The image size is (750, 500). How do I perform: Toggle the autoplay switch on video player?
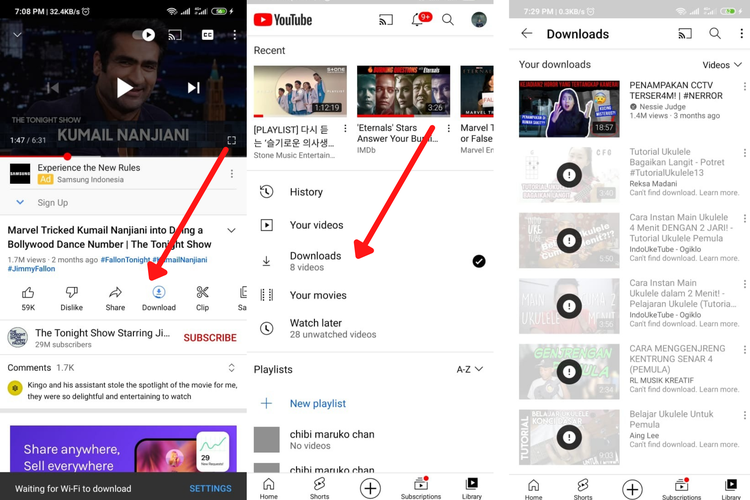(144, 34)
